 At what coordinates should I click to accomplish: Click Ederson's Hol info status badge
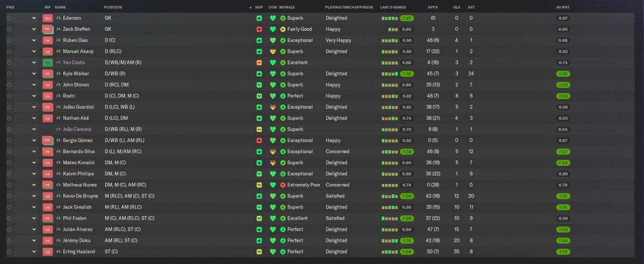47,18
